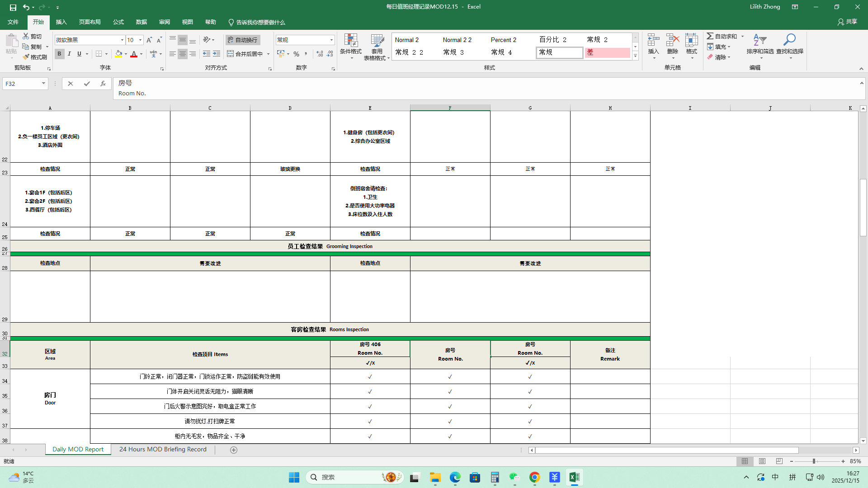
Task: Click the add new sheet plus button
Action: point(234,450)
